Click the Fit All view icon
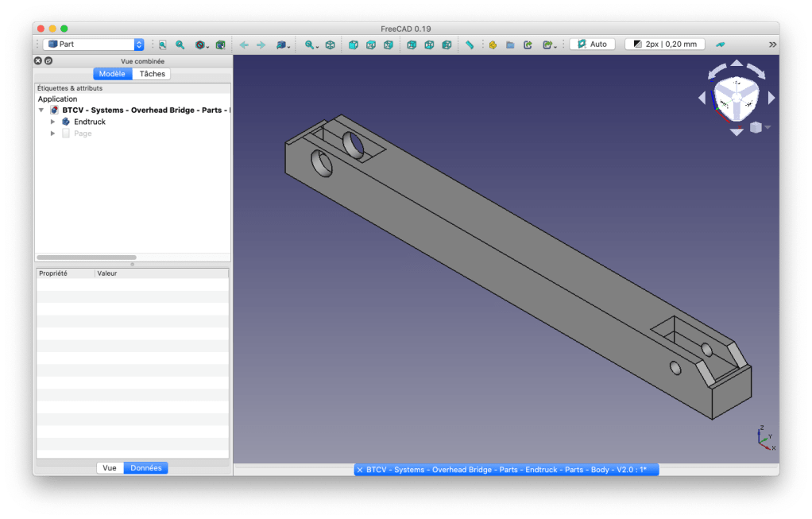This screenshot has height=519, width=812. (x=162, y=45)
